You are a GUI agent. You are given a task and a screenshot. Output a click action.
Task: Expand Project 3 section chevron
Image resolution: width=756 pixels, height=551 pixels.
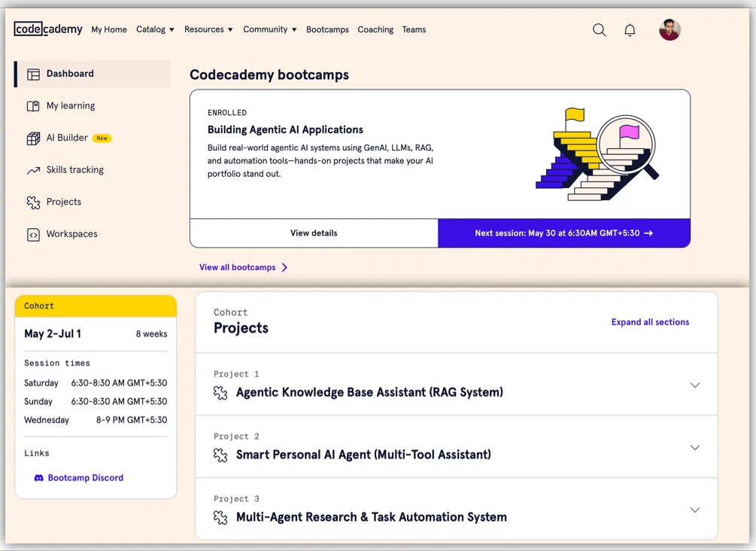(x=695, y=510)
